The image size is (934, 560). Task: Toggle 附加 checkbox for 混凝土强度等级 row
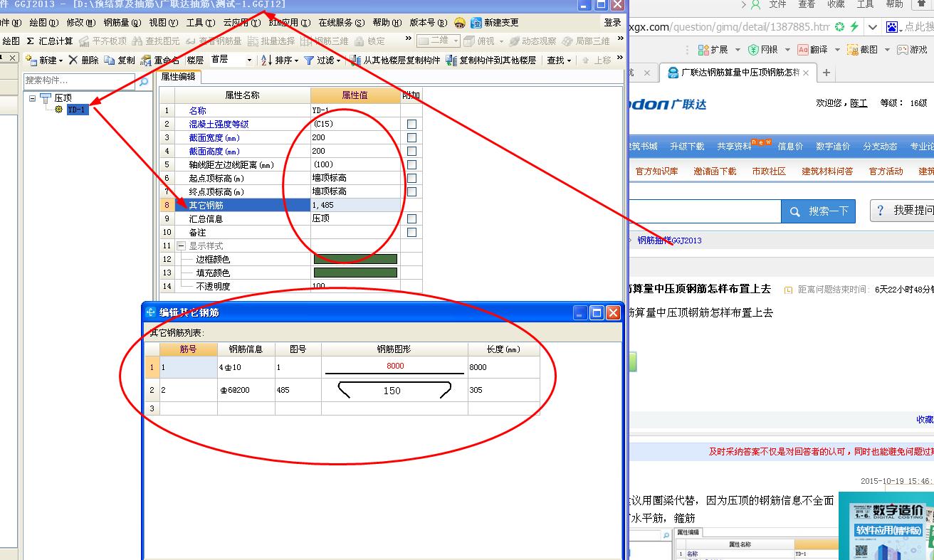[x=411, y=124]
